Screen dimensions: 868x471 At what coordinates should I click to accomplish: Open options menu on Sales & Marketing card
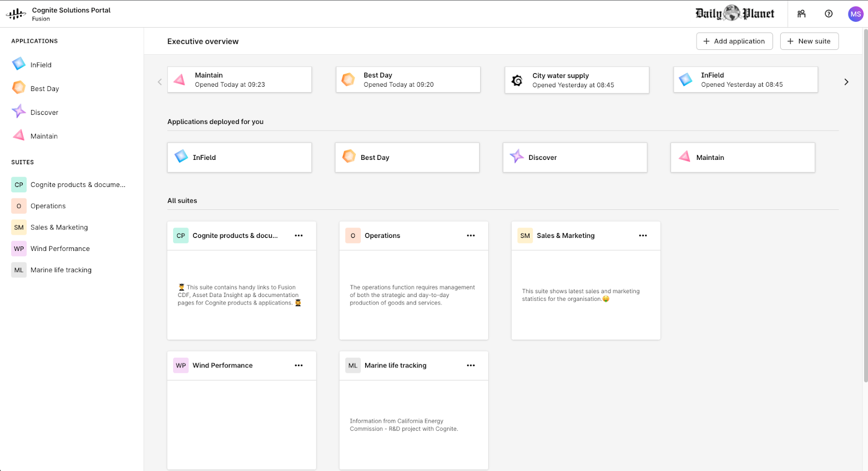[x=643, y=236]
